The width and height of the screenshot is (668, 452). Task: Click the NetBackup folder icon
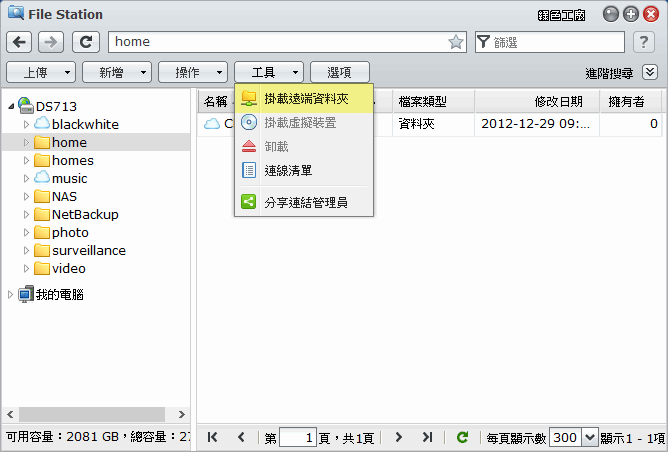42,214
